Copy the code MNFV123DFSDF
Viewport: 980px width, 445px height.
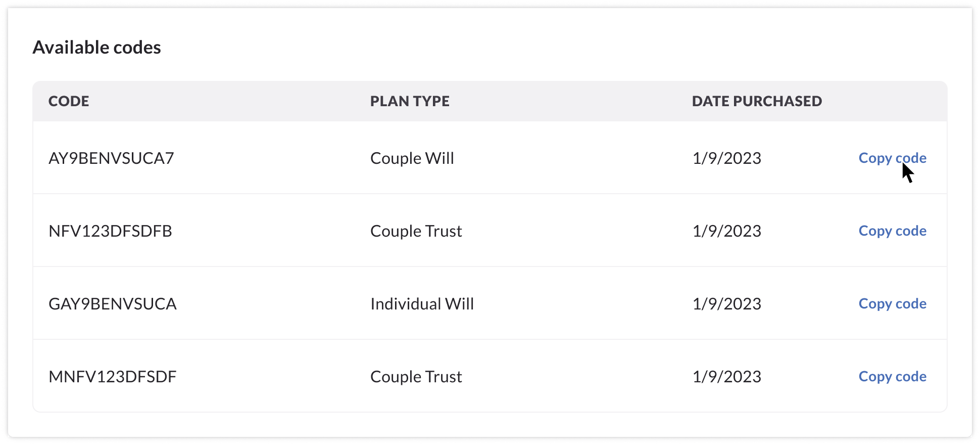[x=892, y=376]
